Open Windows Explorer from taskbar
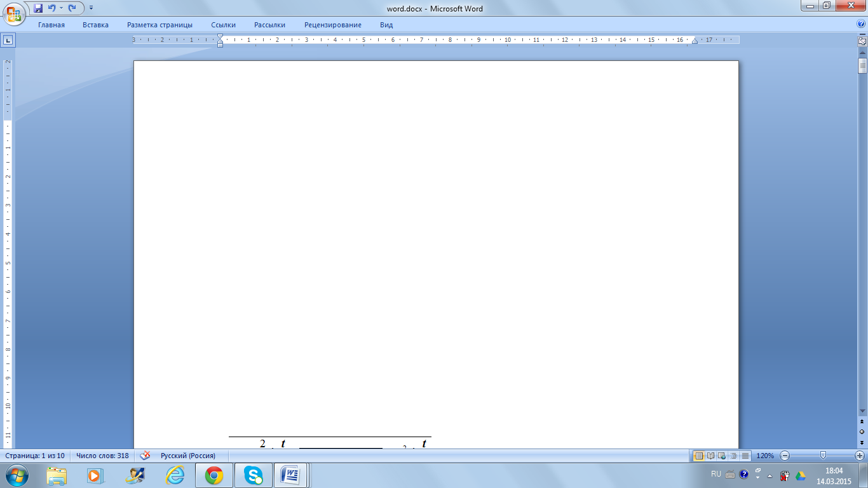868x488 pixels. pos(57,475)
